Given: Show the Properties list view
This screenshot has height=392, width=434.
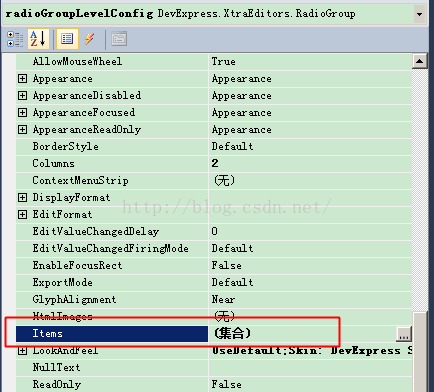Looking at the screenshot, I should tap(67, 39).
